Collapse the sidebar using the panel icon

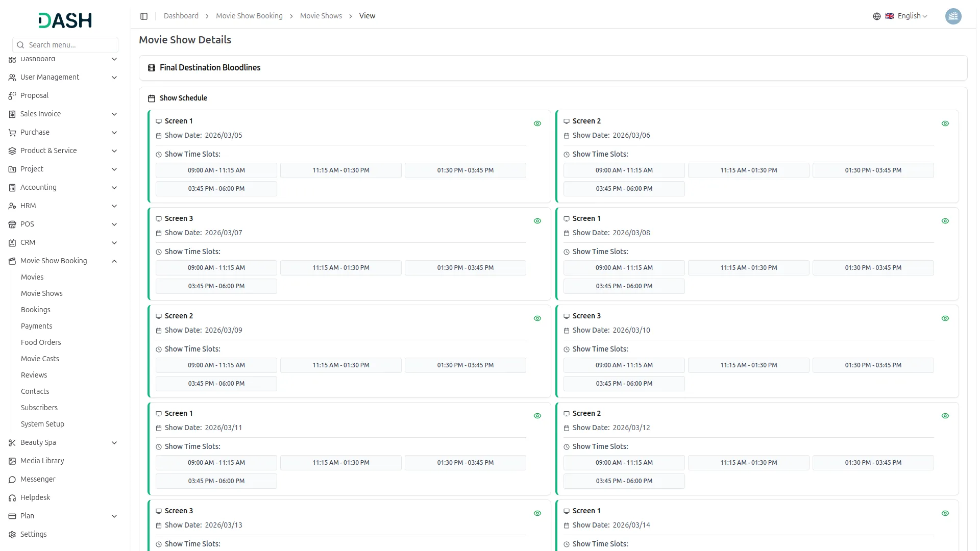144,16
